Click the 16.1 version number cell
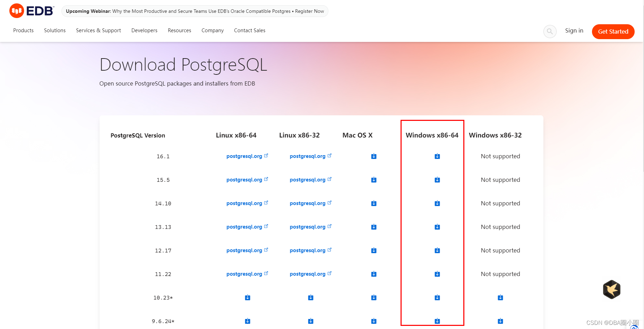 tap(163, 157)
